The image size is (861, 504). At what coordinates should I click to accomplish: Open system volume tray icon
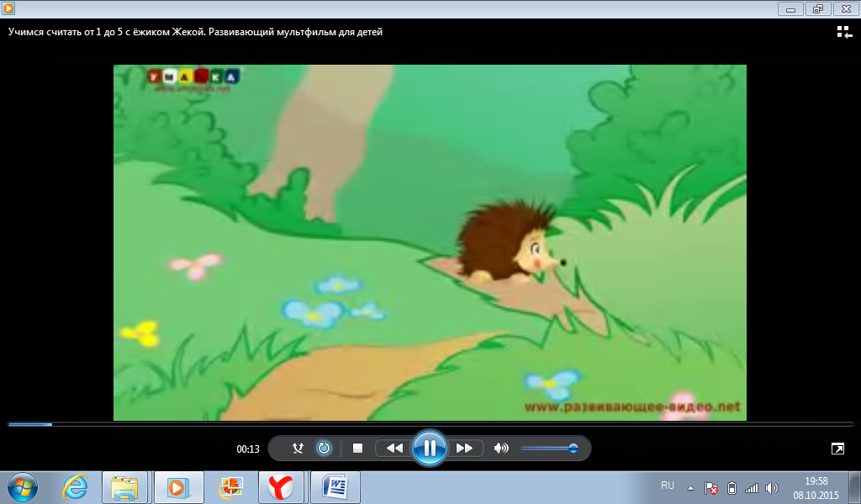click(x=772, y=487)
